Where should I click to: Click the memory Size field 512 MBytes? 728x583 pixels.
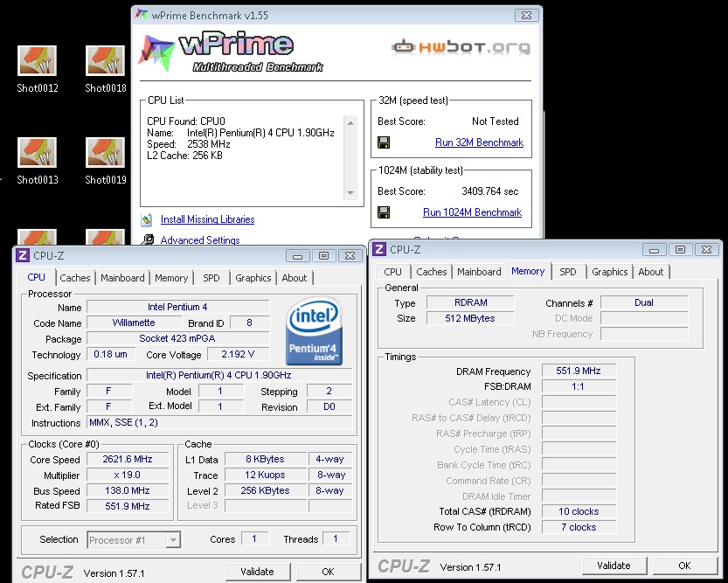[x=470, y=318]
